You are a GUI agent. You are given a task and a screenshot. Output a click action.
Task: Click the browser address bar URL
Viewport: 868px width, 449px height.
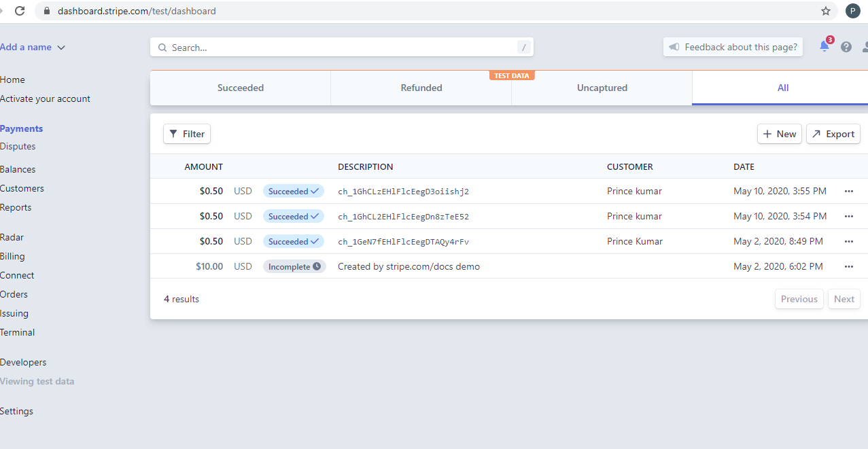[x=137, y=11]
